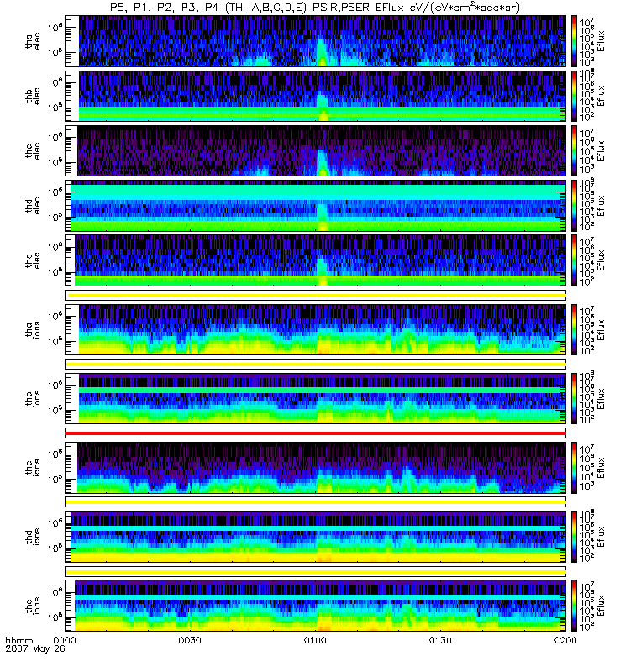Click the upper y-axis tick label of tha ions
Viewport: 630px width, 672px height.
tap(55, 317)
